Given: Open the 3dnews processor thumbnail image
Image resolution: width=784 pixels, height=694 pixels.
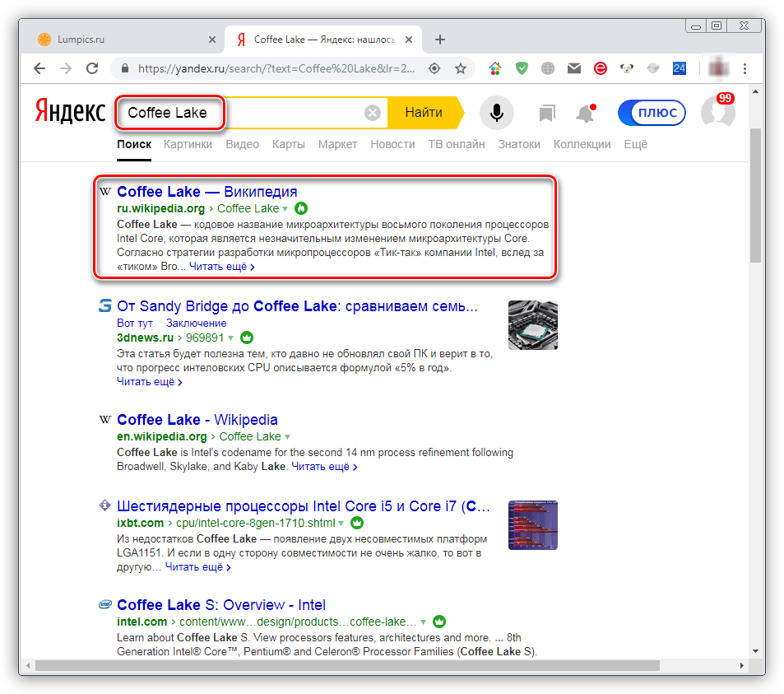Looking at the screenshot, I should [532, 324].
